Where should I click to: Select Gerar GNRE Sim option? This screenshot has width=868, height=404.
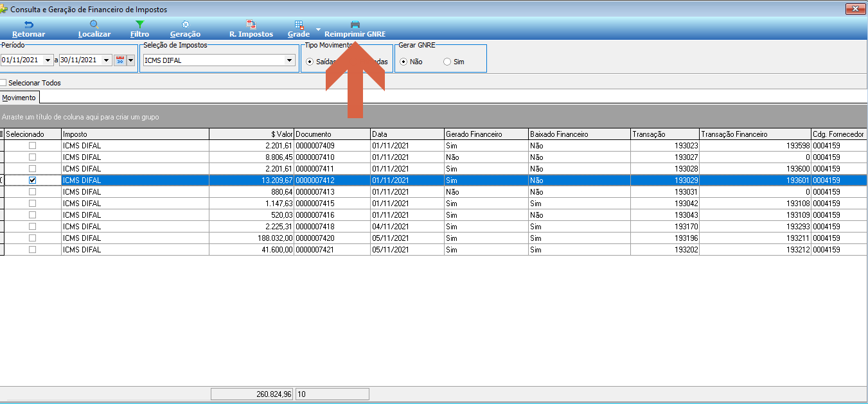tap(447, 62)
